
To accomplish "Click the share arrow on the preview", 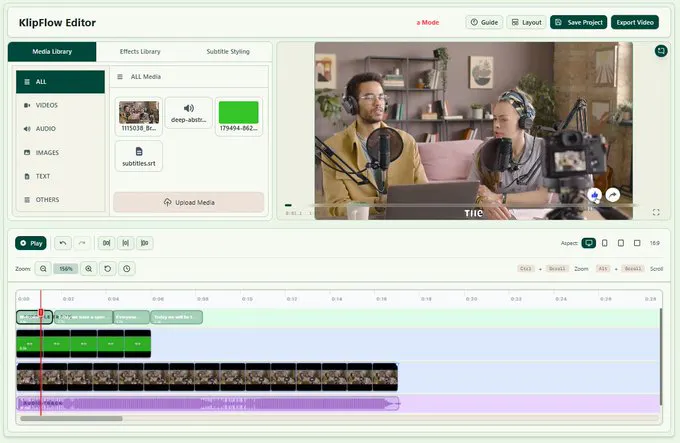I will pyautogui.click(x=613, y=195).
